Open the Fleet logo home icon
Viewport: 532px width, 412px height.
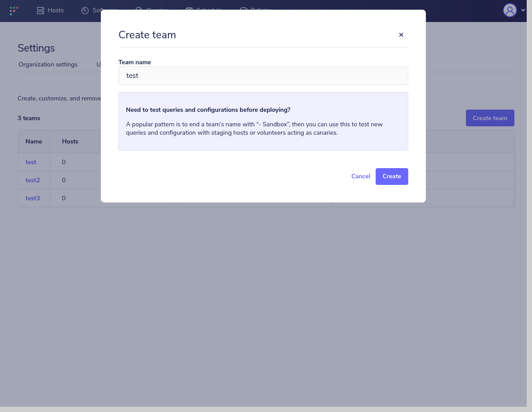pyautogui.click(x=14, y=11)
